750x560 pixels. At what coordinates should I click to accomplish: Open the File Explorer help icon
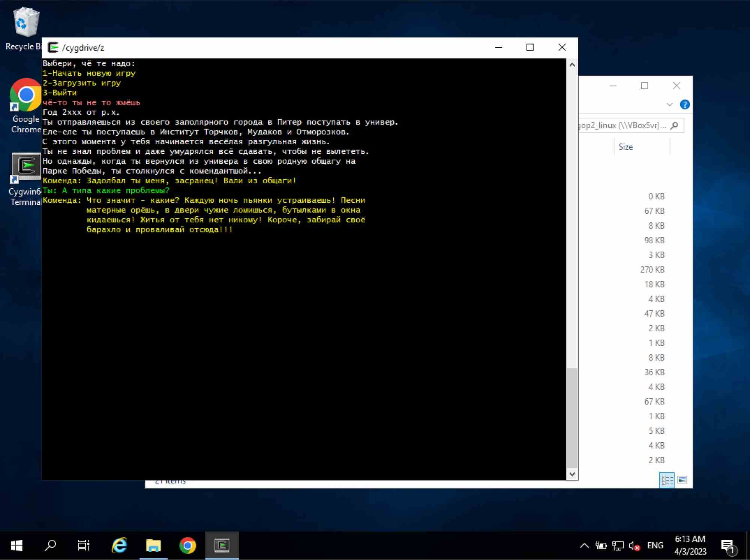tap(685, 105)
